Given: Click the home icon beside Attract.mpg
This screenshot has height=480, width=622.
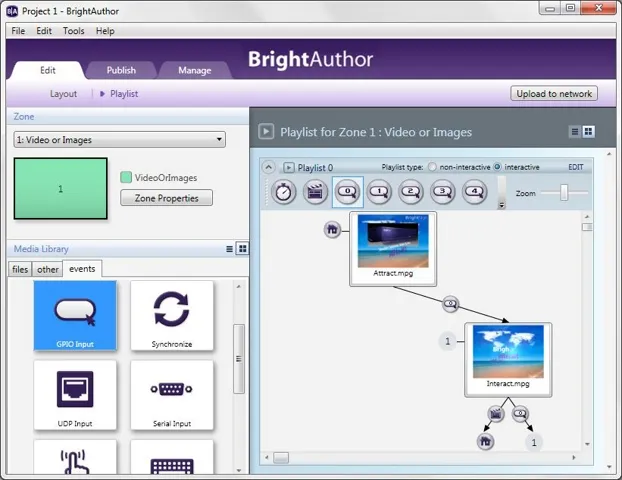Looking at the screenshot, I should pos(332,229).
